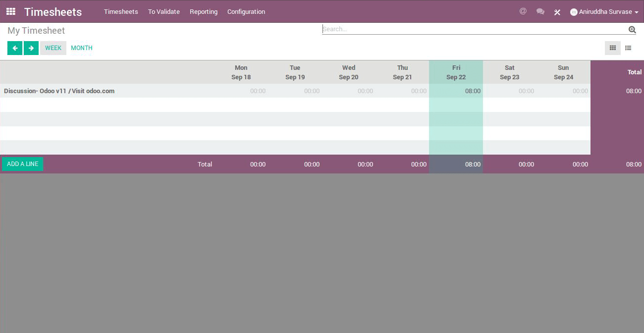Open the Reporting menu
Image resolution: width=644 pixels, height=333 pixels.
[x=204, y=11]
